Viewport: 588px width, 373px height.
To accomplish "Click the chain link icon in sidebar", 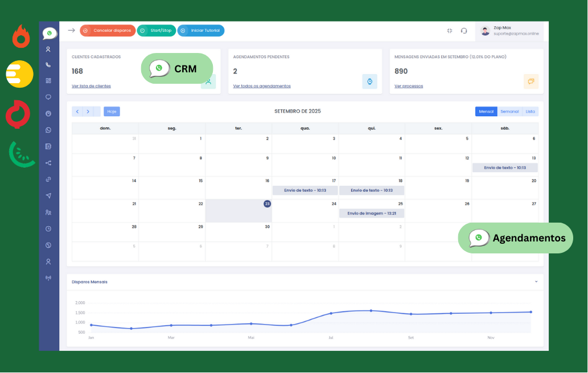I will click(48, 179).
